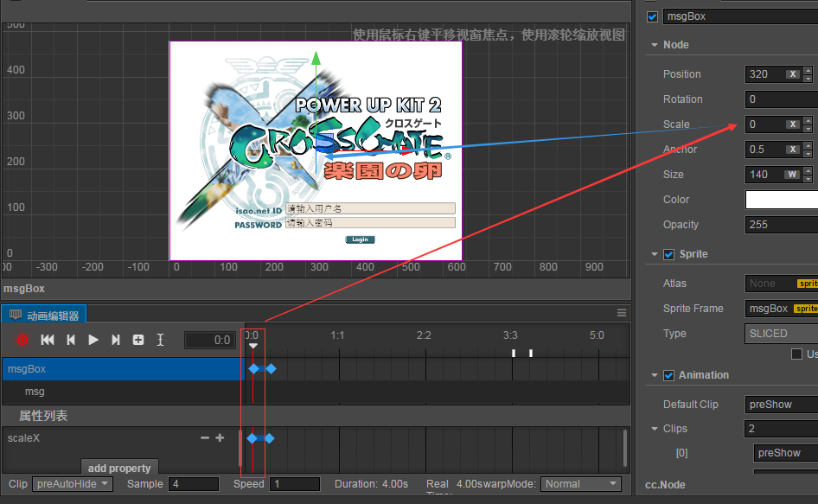
Task: Increase Scale X with the up stepper
Action: pyautogui.click(x=808, y=120)
